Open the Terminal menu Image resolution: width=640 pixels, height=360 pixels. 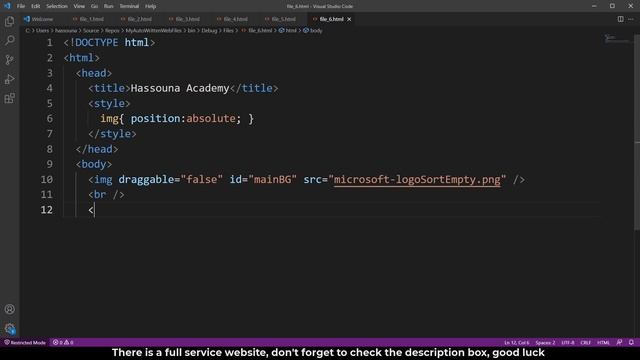point(129,6)
